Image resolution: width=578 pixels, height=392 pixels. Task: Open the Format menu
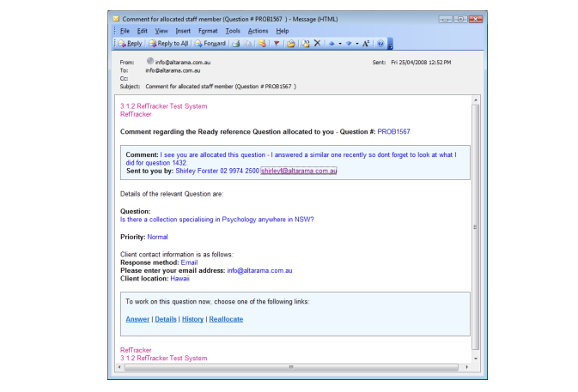[208, 31]
